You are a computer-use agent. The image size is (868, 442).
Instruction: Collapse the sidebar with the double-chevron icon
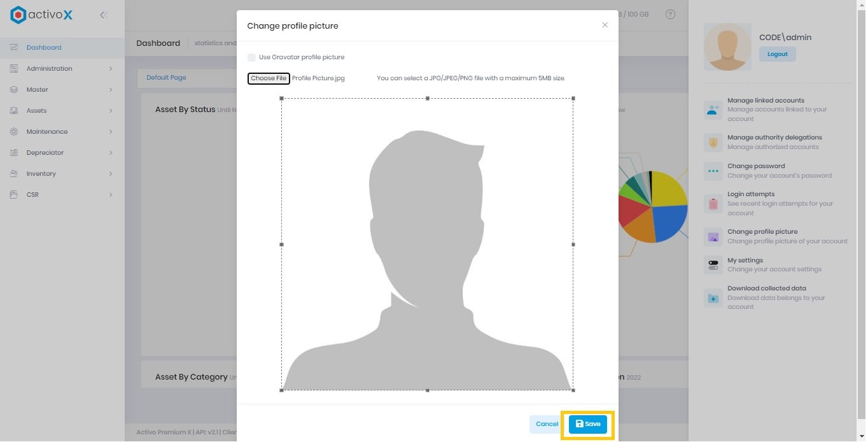[104, 15]
